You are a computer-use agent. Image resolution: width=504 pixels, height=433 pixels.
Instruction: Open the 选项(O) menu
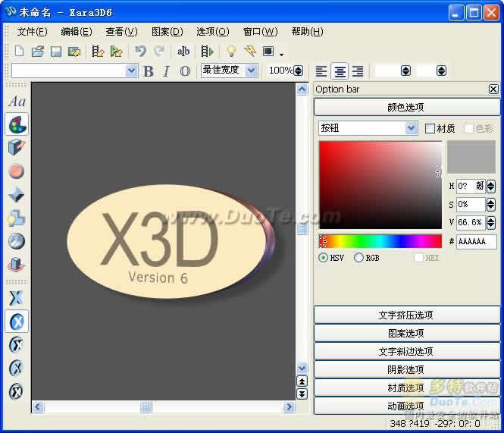(x=213, y=32)
